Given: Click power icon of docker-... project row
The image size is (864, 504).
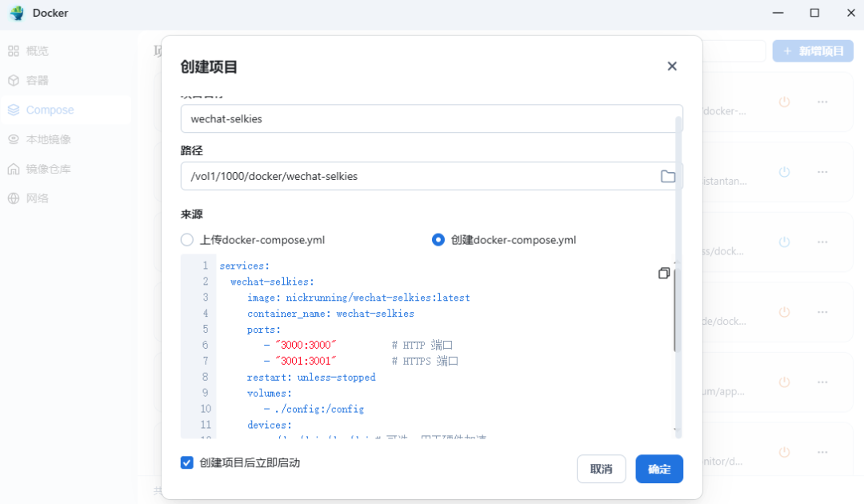Looking at the screenshot, I should [784, 102].
